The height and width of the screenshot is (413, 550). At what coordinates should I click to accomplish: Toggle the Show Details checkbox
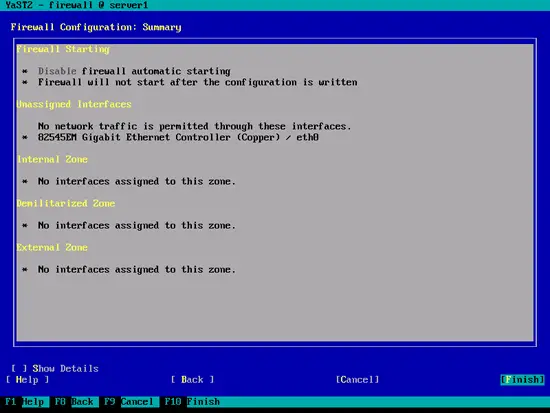click(55, 368)
